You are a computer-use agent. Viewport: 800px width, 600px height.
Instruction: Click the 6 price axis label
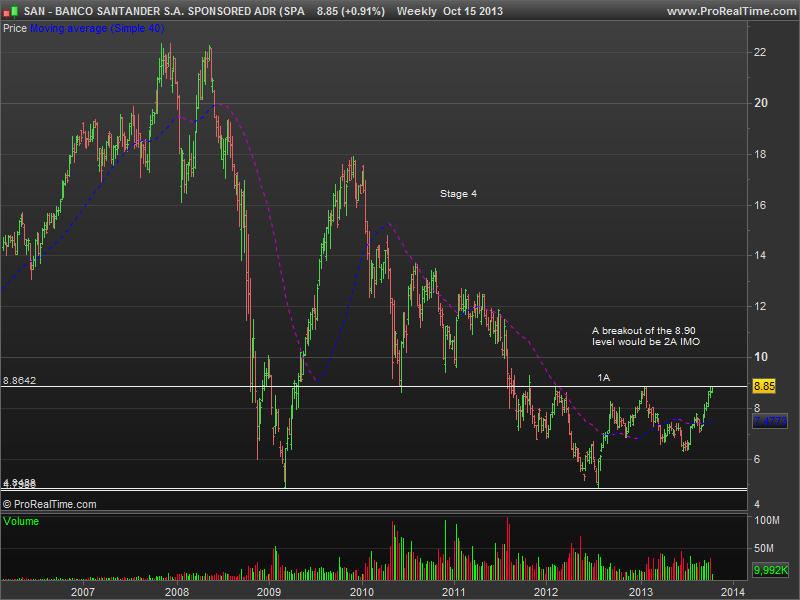click(757, 459)
